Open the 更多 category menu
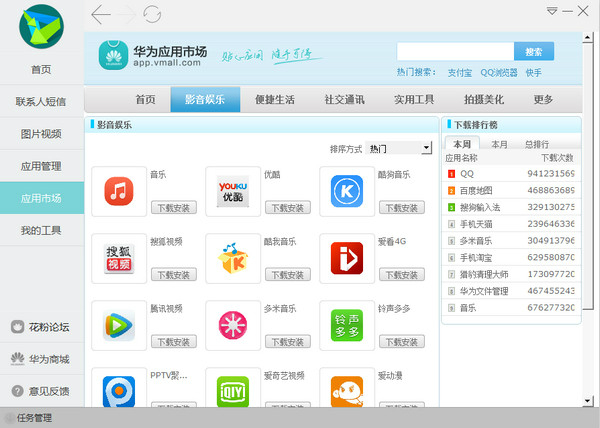 tap(543, 100)
